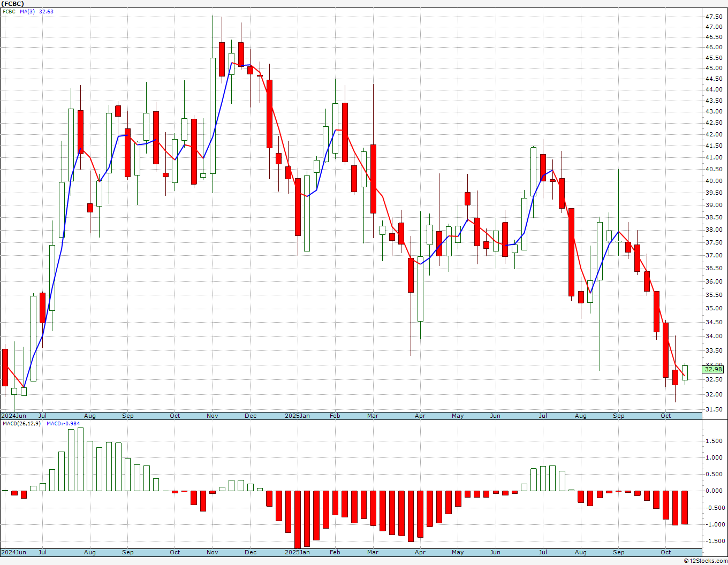Select the 41.00 price axis label
728x565 pixels.
(x=714, y=157)
